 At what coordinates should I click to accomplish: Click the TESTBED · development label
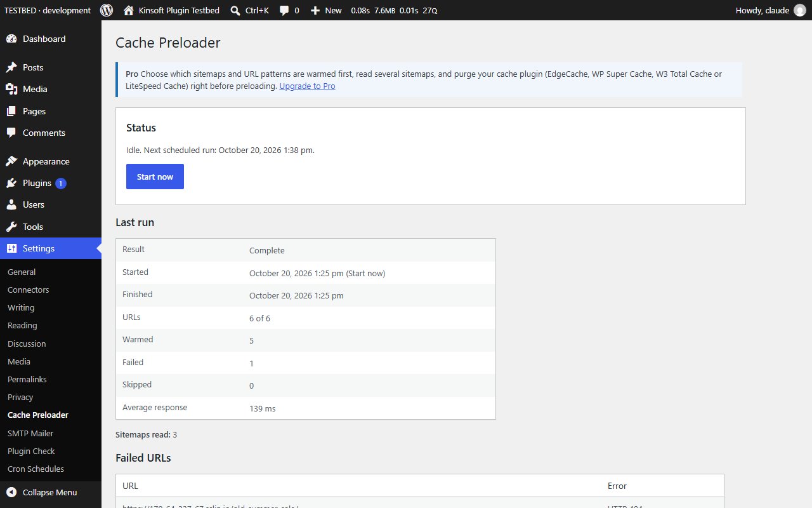tap(48, 10)
